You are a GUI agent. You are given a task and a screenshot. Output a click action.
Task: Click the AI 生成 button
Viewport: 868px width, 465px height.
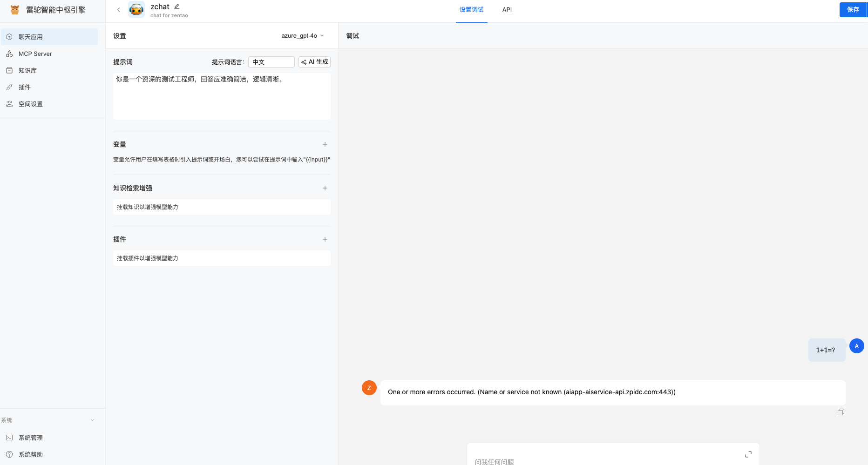315,62
